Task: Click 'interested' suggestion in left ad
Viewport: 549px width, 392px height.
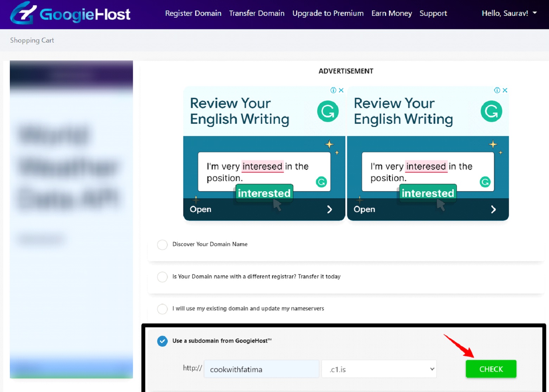Action: pyautogui.click(x=264, y=193)
